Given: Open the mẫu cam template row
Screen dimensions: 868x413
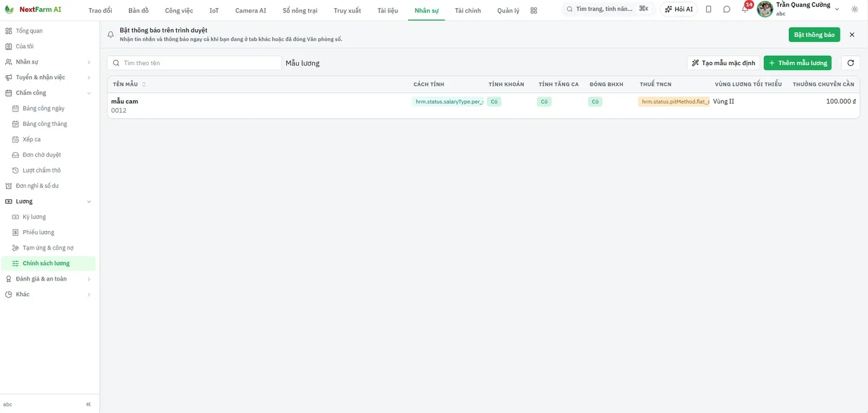Looking at the screenshot, I should (x=483, y=106).
